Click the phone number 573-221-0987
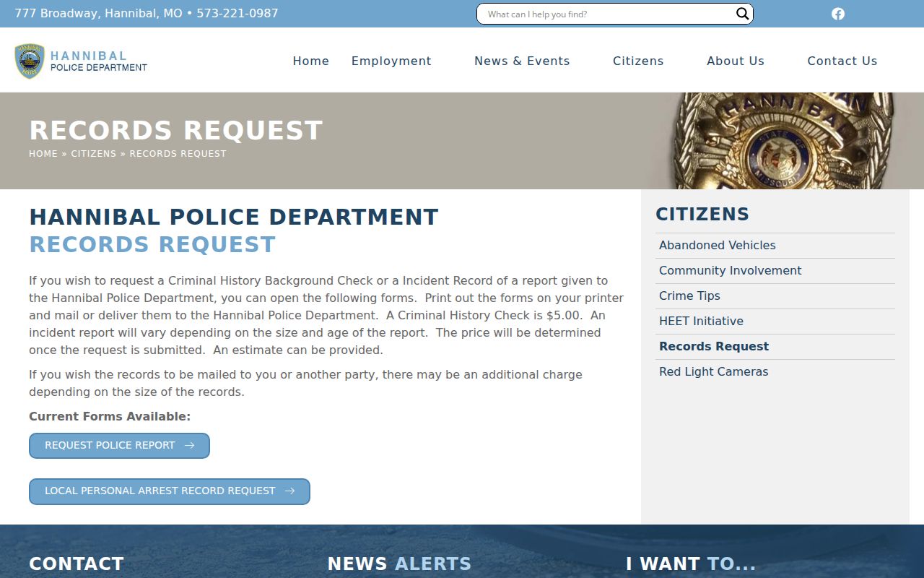This screenshot has height=578, width=924. pyautogui.click(x=237, y=13)
